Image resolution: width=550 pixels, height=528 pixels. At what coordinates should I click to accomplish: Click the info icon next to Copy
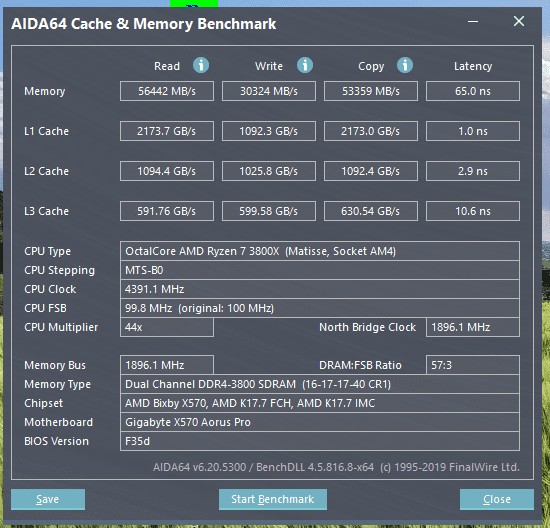405,65
